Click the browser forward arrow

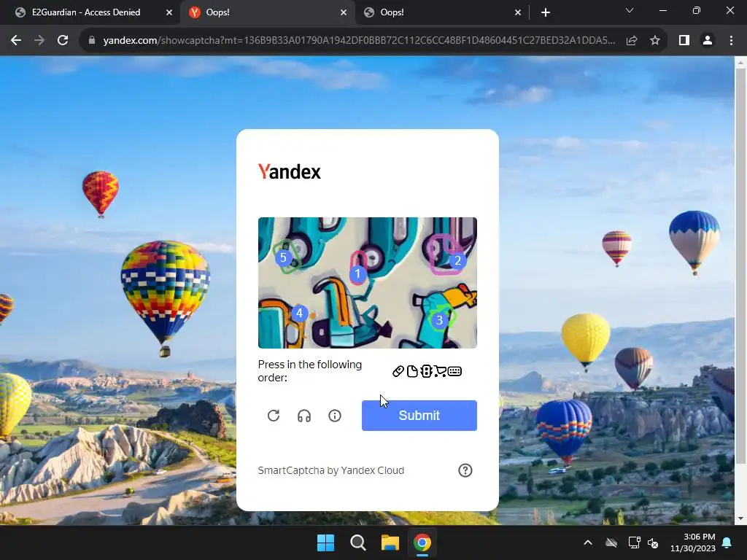[x=39, y=41]
